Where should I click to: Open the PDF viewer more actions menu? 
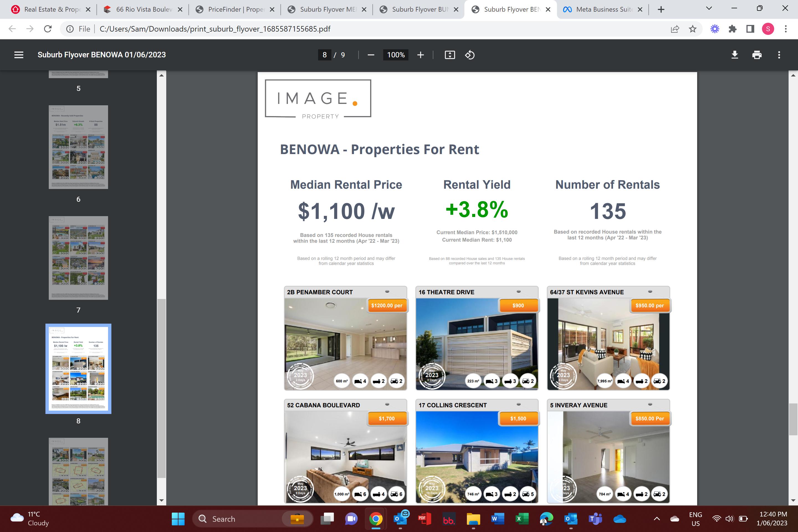[x=779, y=55]
